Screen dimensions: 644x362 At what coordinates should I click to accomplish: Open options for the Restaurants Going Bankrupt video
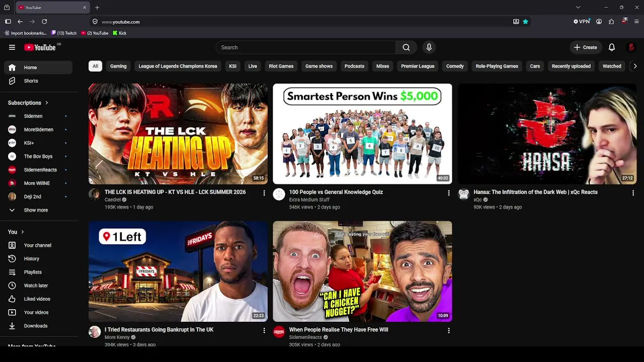pyautogui.click(x=264, y=330)
